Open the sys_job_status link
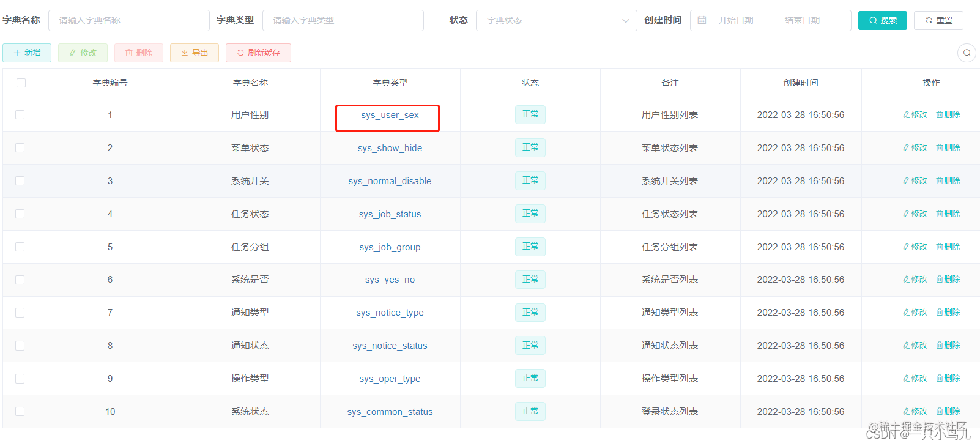 (390, 214)
